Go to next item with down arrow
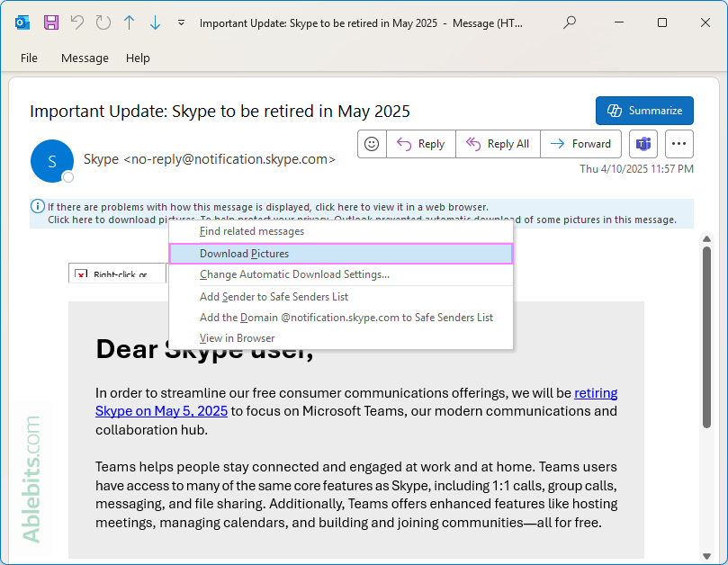 (x=155, y=22)
